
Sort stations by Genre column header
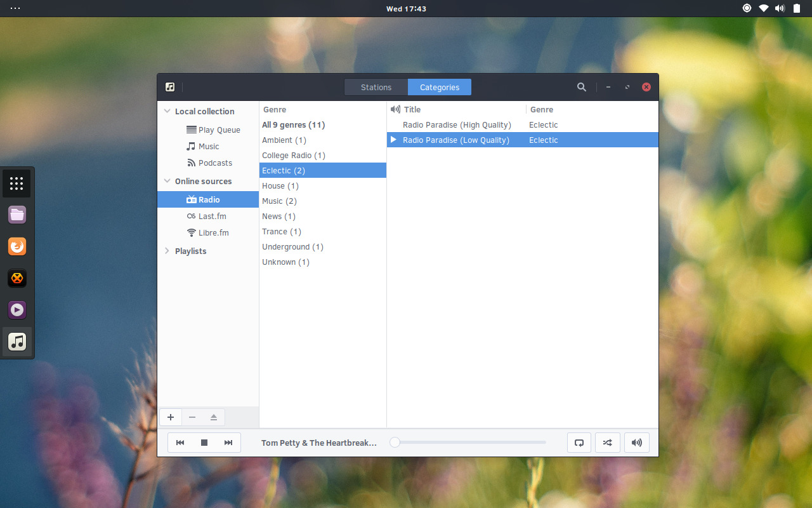click(593, 109)
